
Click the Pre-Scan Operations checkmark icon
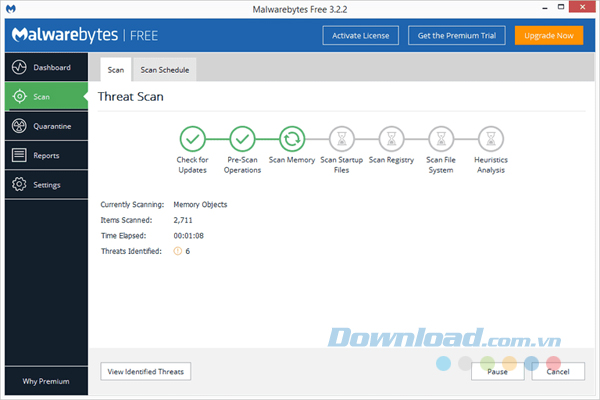(x=242, y=139)
